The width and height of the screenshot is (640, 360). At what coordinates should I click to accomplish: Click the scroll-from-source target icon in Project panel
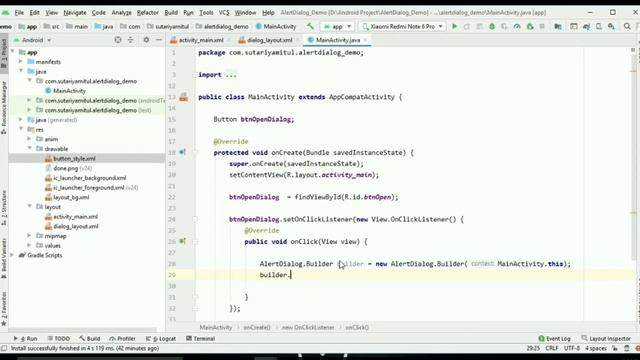click(118, 40)
